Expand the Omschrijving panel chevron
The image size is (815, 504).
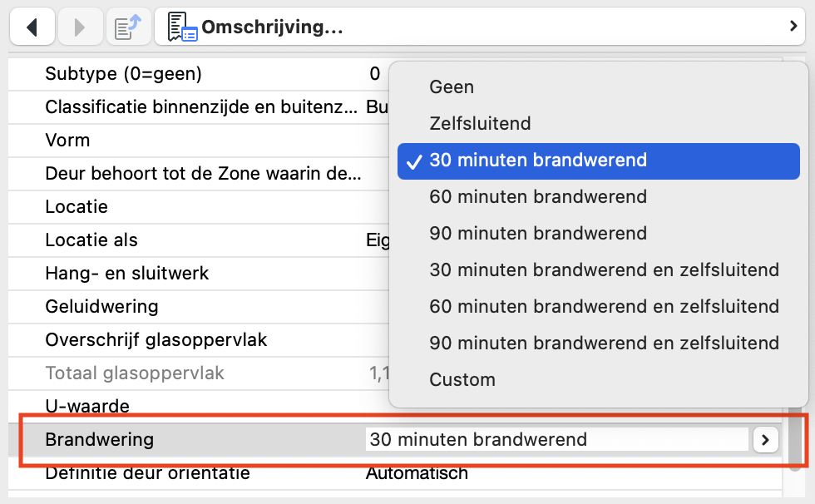[x=793, y=27]
